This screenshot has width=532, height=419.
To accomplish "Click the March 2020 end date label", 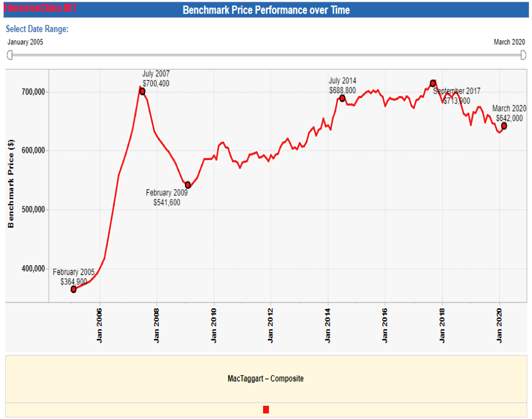I will point(509,42).
